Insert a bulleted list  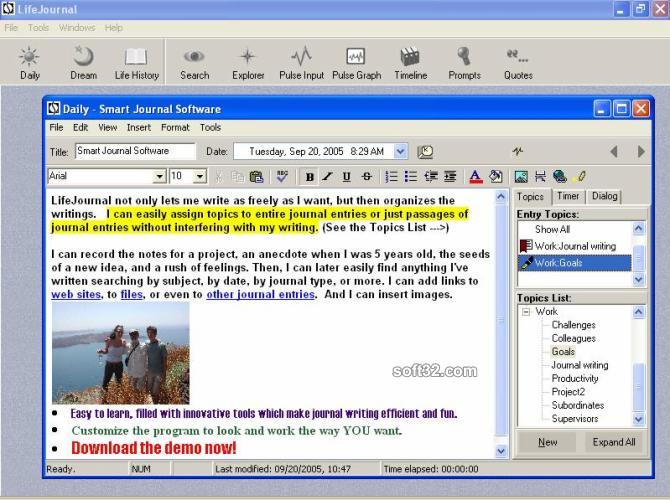411,176
